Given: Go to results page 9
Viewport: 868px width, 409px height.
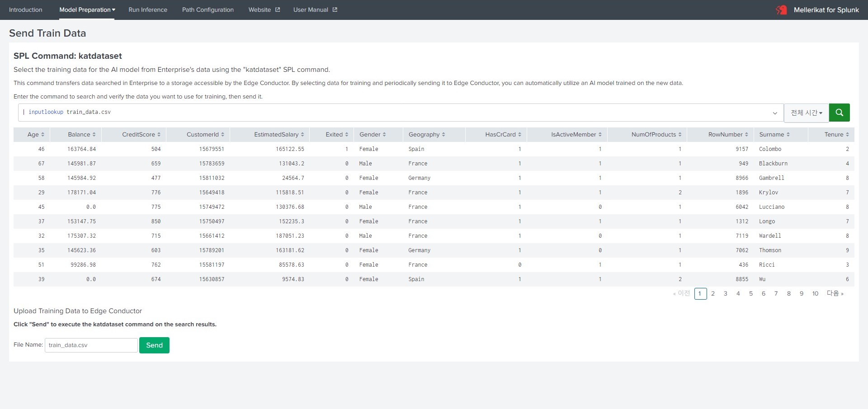Looking at the screenshot, I should point(802,294).
